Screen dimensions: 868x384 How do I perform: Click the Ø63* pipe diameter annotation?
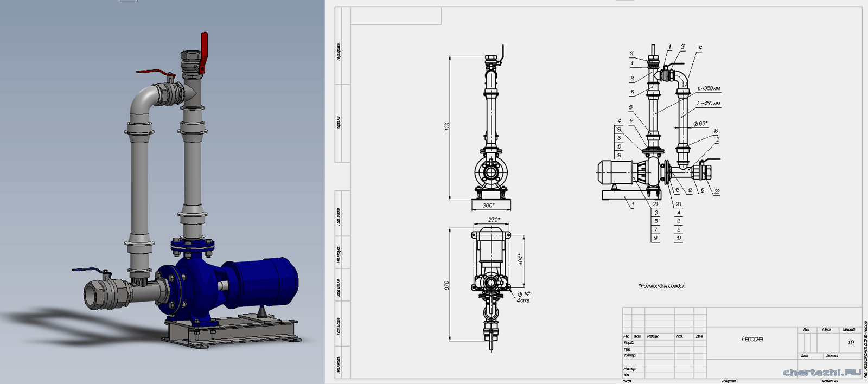click(x=700, y=124)
